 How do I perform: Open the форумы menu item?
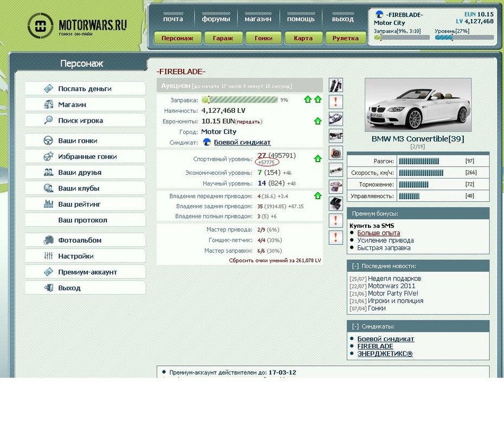[216, 18]
